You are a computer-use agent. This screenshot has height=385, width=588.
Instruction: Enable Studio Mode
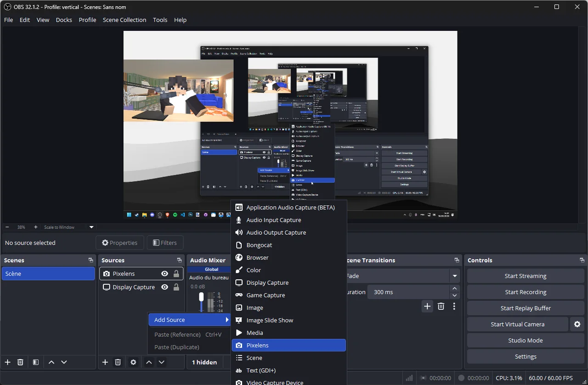click(526, 340)
